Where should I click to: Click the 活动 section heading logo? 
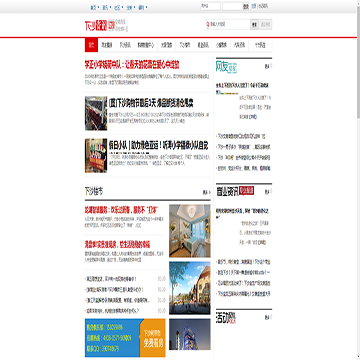tap(226, 318)
